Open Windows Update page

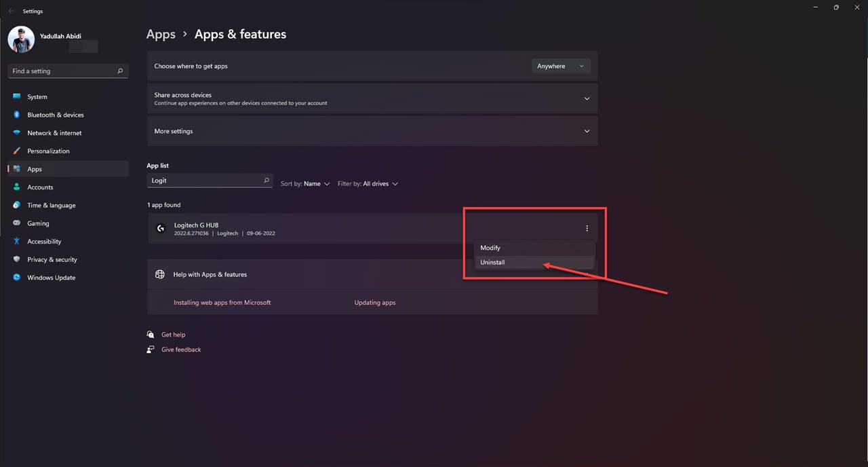click(x=68, y=278)
